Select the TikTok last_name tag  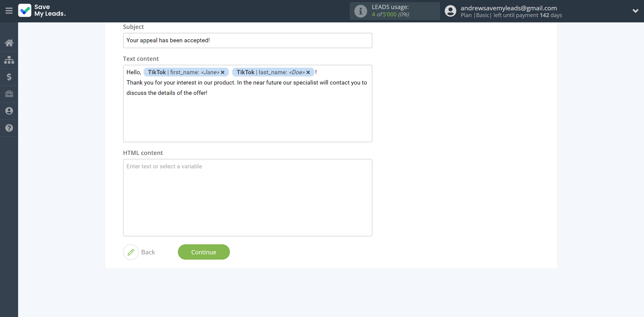point(273,72)
